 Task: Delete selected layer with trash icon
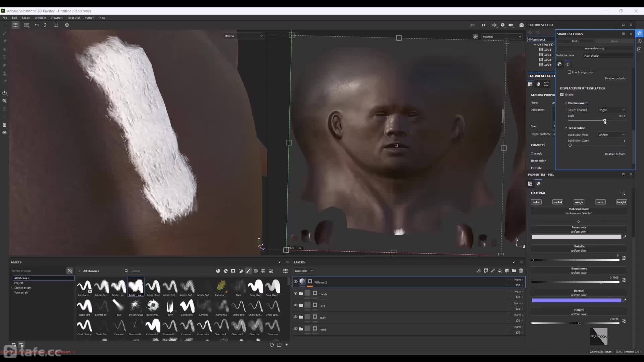[521, 271]
